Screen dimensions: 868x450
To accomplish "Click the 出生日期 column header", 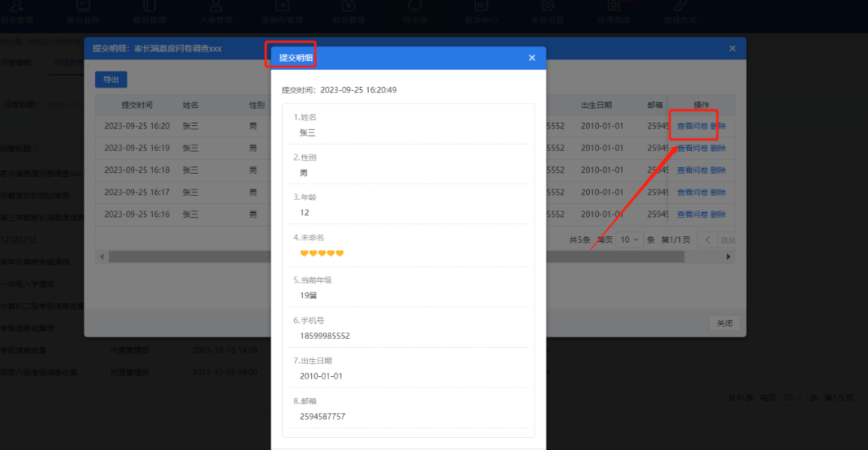I will point(596,105).
